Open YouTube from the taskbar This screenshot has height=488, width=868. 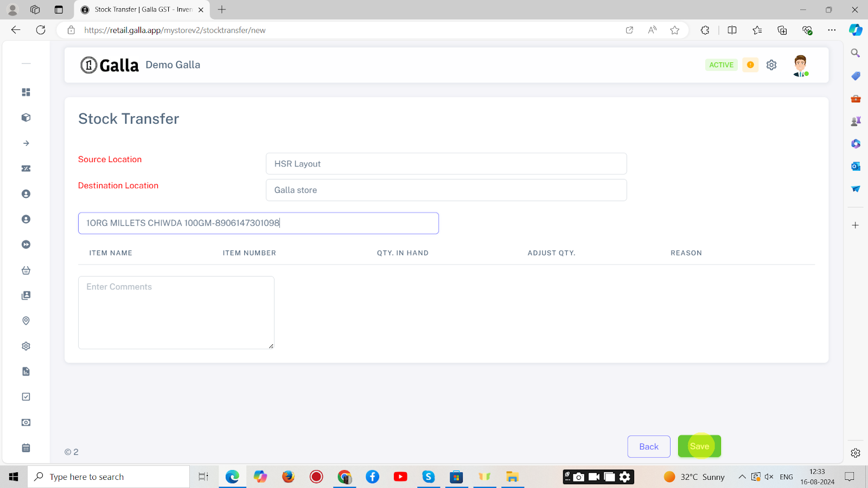click(x=400, y=477)
